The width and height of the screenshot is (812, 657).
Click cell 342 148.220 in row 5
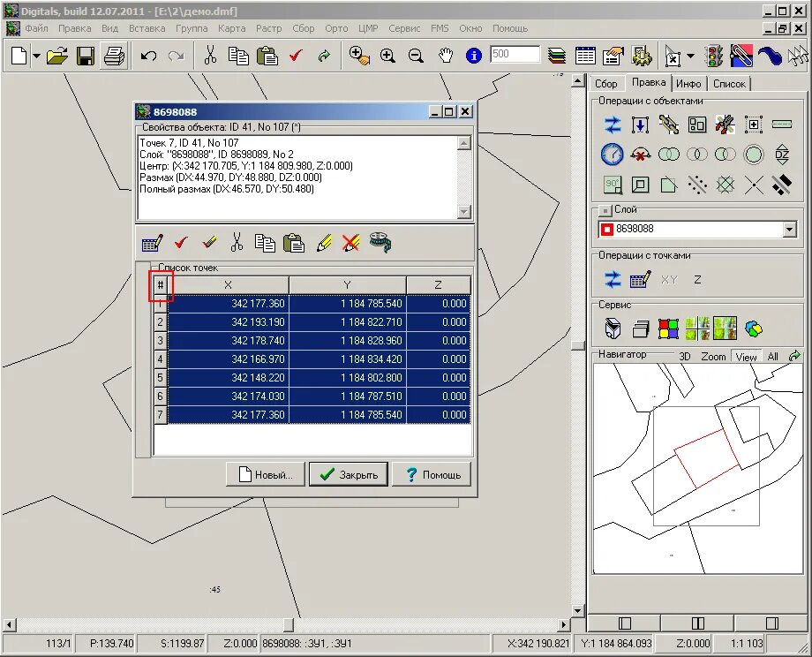pyautogui.click(x=229, y=378)
